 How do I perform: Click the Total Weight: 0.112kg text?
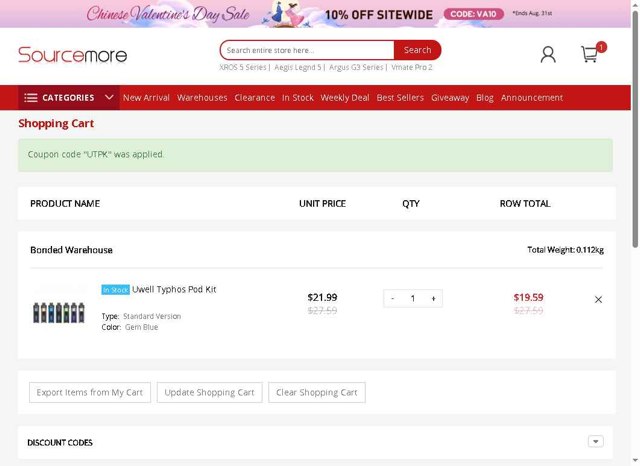565,250
